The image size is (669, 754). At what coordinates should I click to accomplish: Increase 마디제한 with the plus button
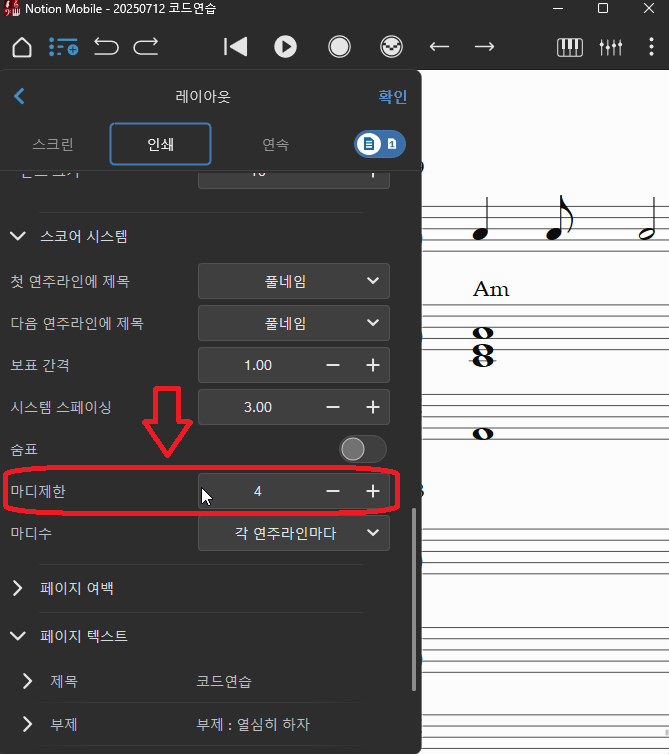tap(373, 491)
